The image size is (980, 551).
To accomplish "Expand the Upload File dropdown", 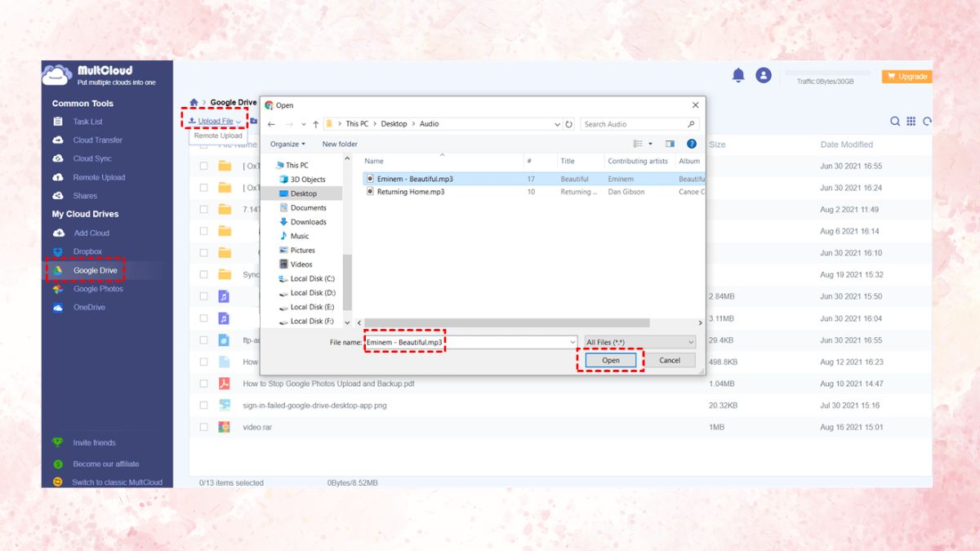I will coord(238,122).
